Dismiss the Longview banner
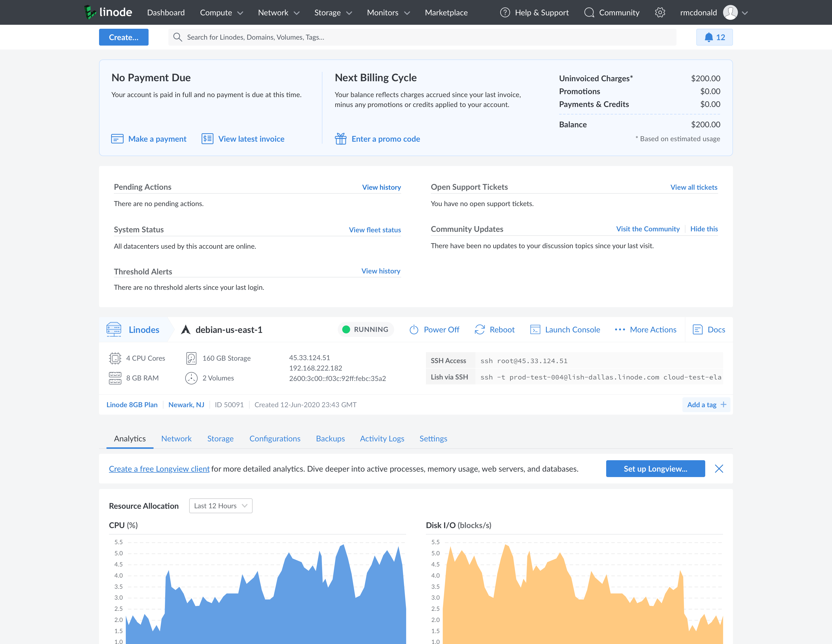This screenshot has width=832, height=644. coord(719,469)
